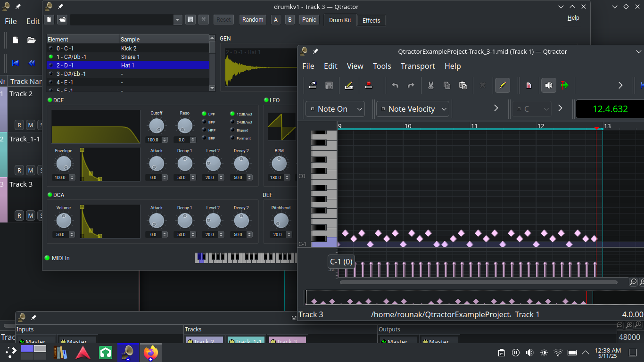Image resolution: width=644 pixels, height=362 pixels.
Task: Expand the drumkv1 preset name combo box
Action: pyautogui.click(x=178, y=20)
